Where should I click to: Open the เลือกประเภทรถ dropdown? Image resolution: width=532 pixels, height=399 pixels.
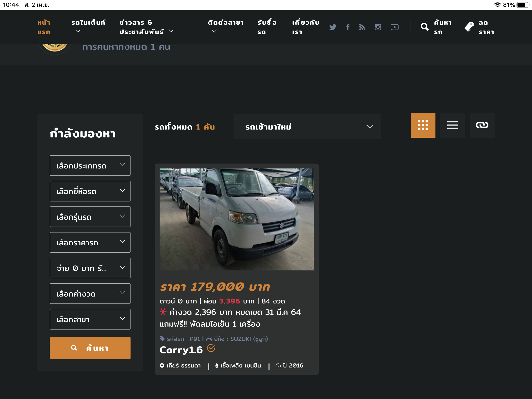[90, 166]
